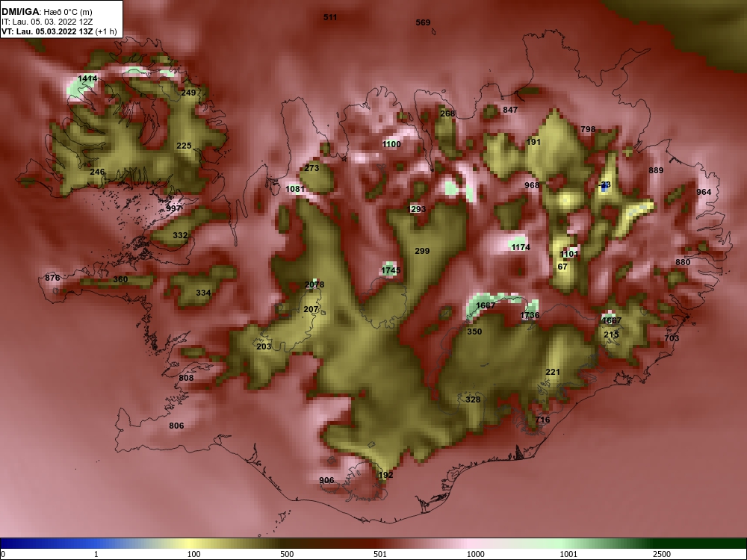
Task: Click the 876 value label
Action: coord(52,278)
